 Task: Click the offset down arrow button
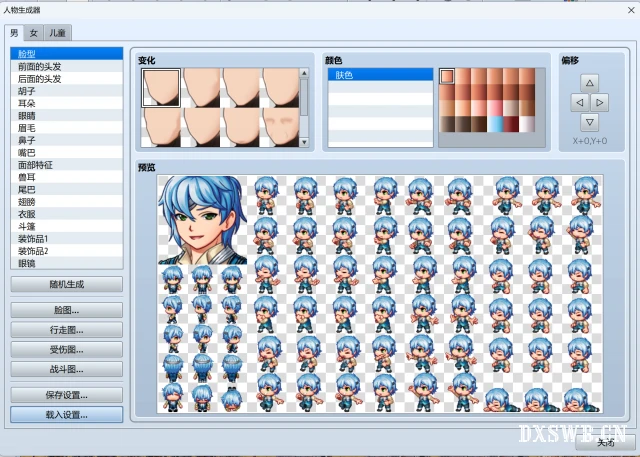(589, 122)
